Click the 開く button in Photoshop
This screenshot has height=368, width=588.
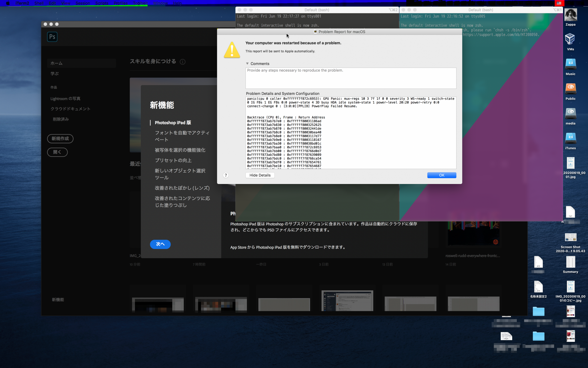pos(57,152)
